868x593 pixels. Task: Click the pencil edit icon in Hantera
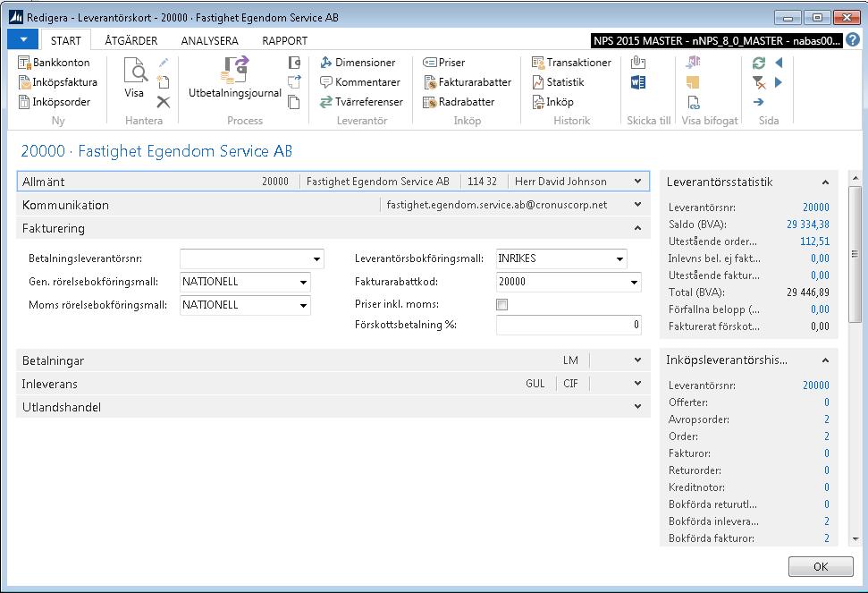[x=164, y=63]
